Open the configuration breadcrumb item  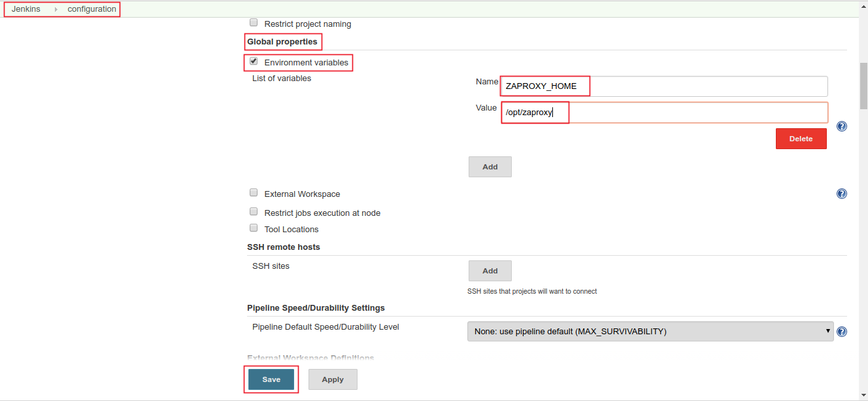(x=92, y=9)
